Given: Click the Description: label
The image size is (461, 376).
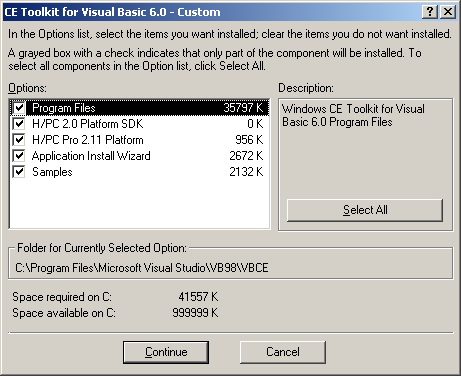Looking at the screenshot, I should tap(306, 88).
